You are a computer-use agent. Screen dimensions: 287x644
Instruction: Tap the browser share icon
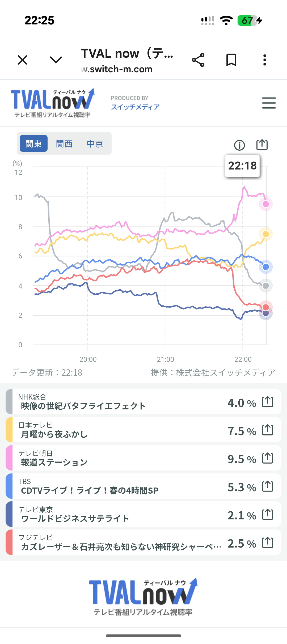[198, 60]
